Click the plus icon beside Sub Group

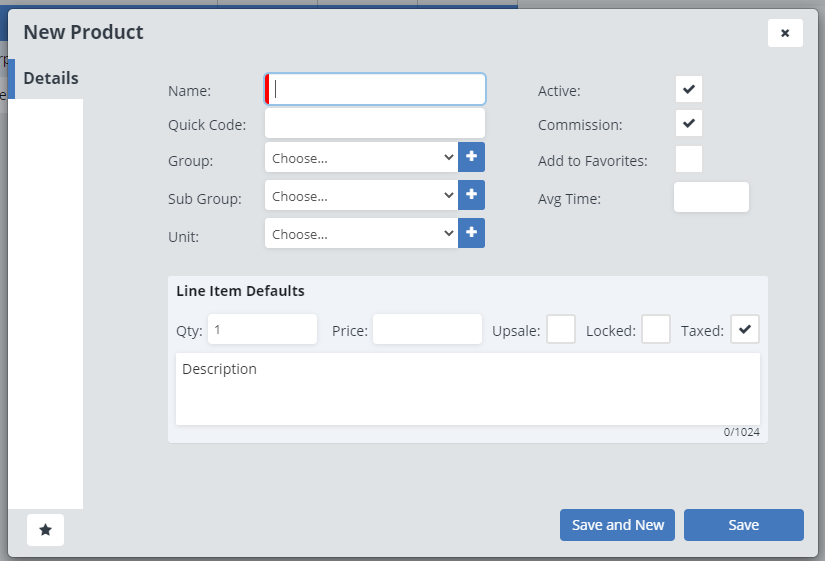pos(471,196)
